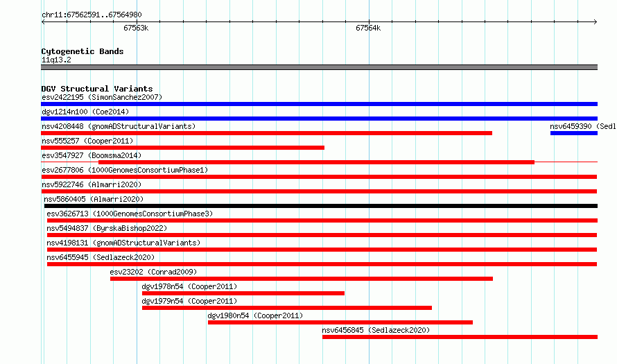Click the gray 11q13.2 cytogenetic band bar
The height and width of the screenshot is (364, 617).
tap(319, 67)
